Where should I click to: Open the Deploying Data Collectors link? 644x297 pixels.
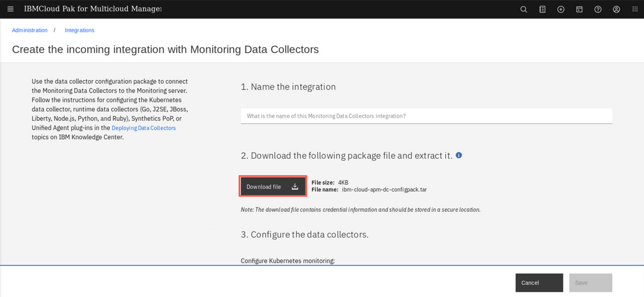point(144,128)
